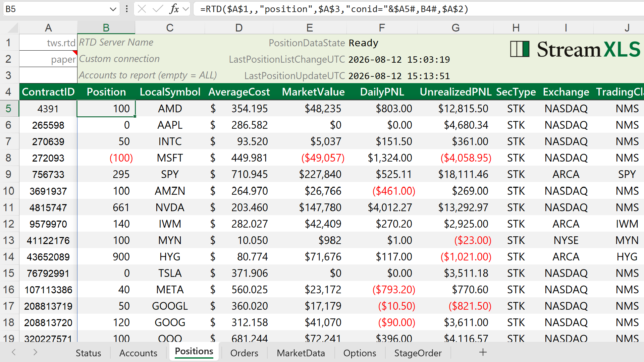
Task: Select INTC contract ID 270639
Action: pyautogui.click(x=48, y=141)
